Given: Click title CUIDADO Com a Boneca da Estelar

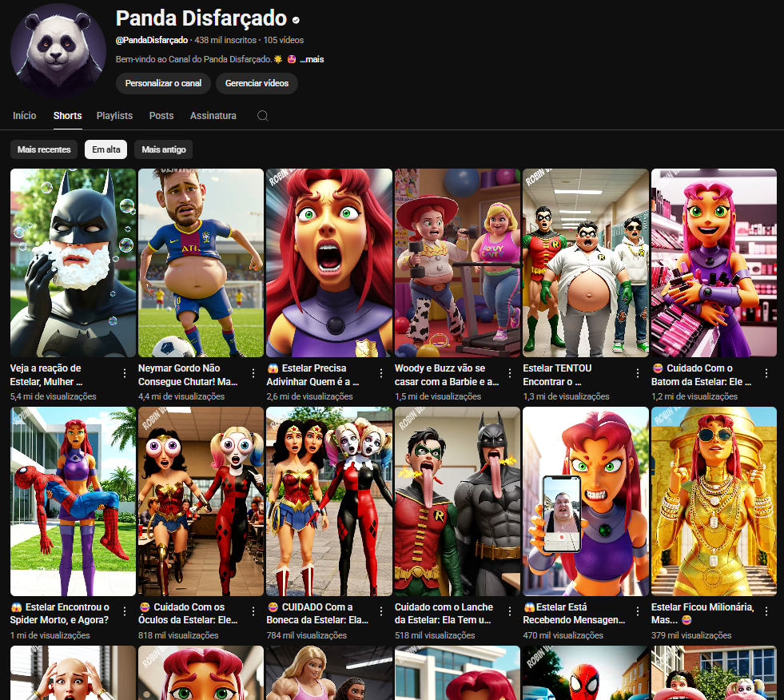Looking at the screenshot, I should tap(317, 614).
